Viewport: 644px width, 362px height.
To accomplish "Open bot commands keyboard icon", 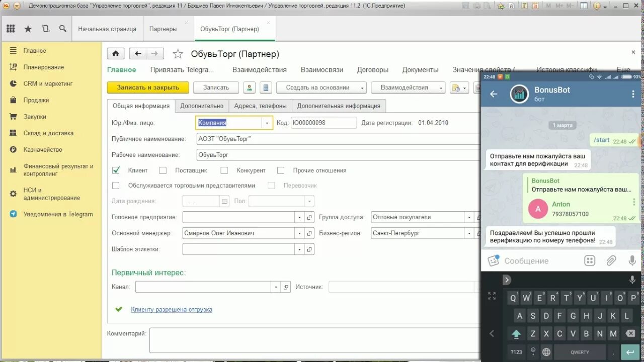I will pyautogui.click(x=590, y=260).
